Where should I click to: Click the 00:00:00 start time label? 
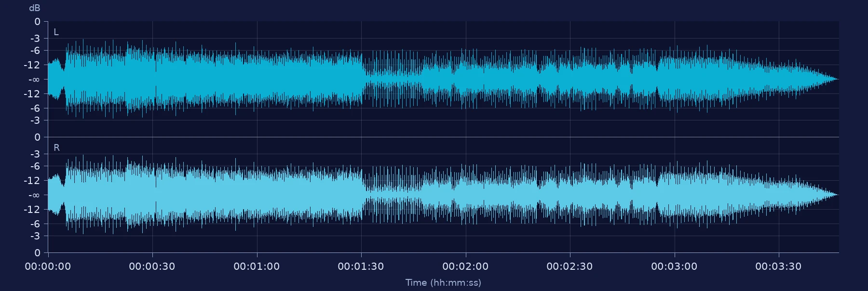point(48,266)
